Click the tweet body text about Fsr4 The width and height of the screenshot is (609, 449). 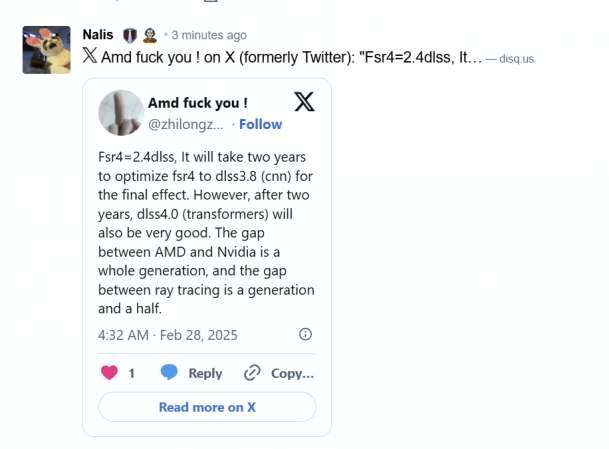206,232
